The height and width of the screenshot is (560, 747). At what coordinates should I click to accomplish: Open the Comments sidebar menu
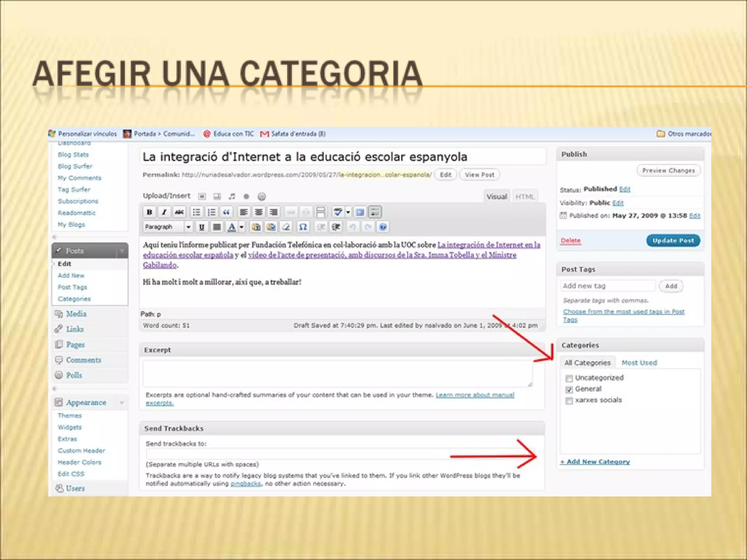pos(84,360)
